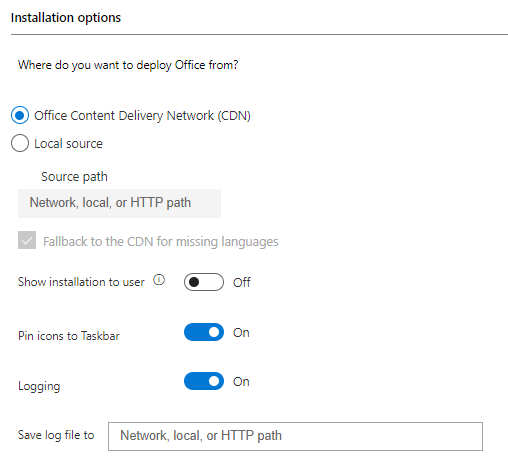Focus the Save log file to field
Screen dimensions: 508x463
pos(295,436)
